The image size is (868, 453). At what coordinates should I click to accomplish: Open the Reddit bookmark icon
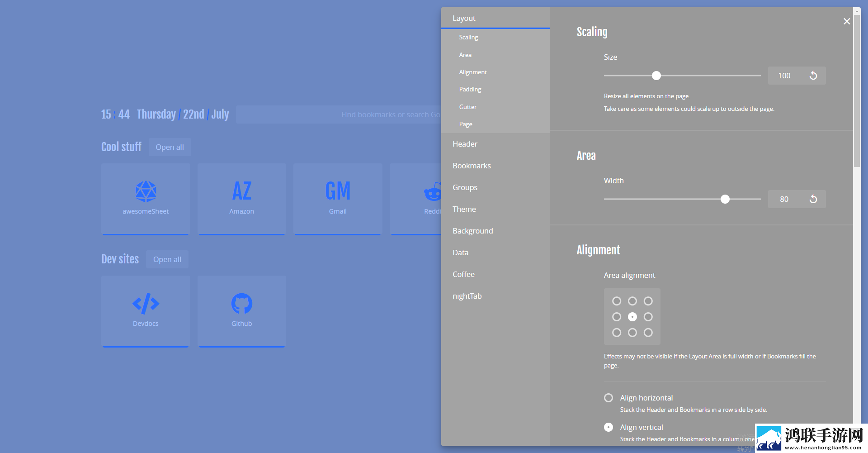(433, 191)
